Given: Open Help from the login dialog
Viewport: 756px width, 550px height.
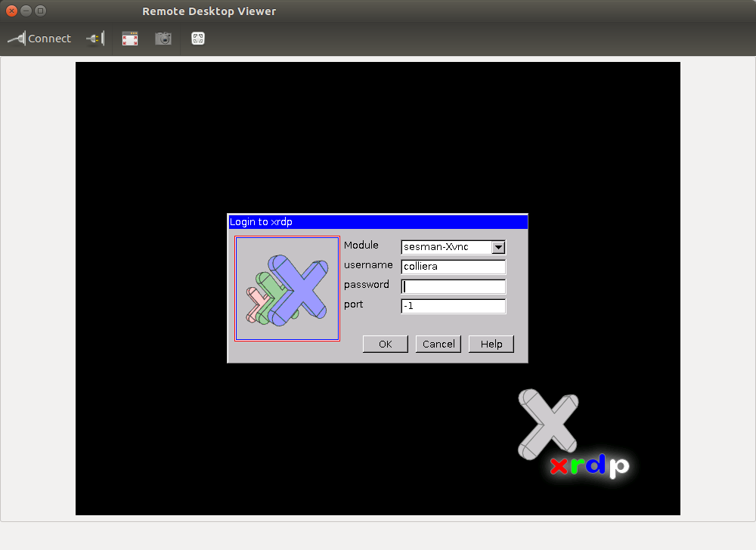Looking at the screenshot, I should [x=491, y=344].
